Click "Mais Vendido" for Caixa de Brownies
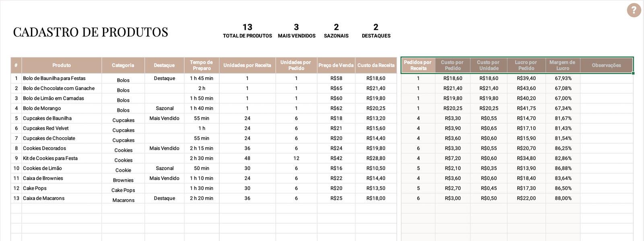 (x=165, y=178)
